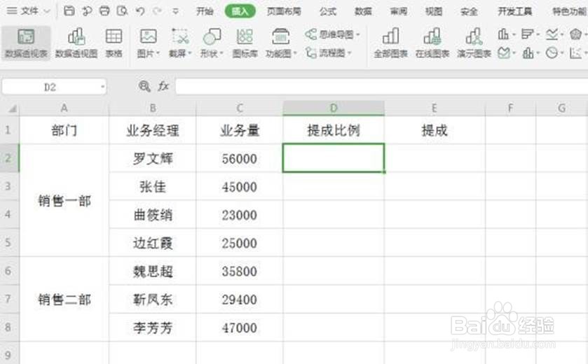This screenshot has width=588, height=364.
Task: Open the 页面布局 tab
Action: coord(284,11)
